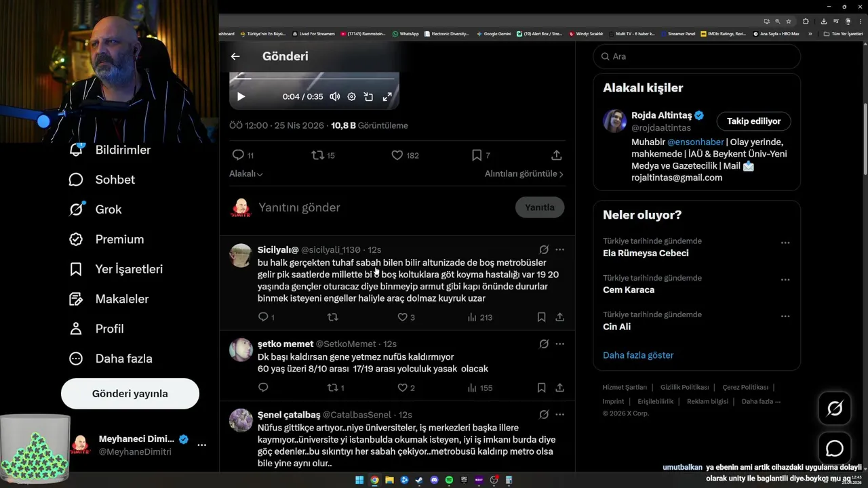
Task: Open Alıntıları görüntüle link
Action: (524, 174)
